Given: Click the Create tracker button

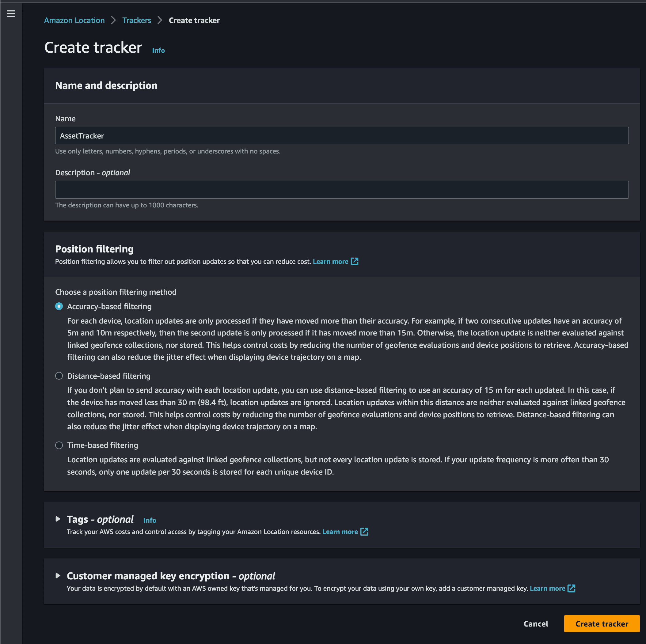Looking at the screenshot, I should coord(602,623).
